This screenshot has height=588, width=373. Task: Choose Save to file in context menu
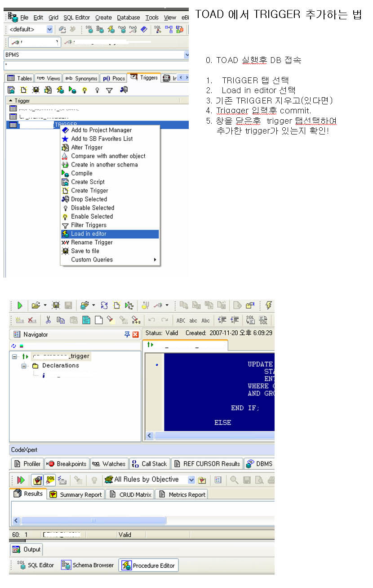point(110,251)
